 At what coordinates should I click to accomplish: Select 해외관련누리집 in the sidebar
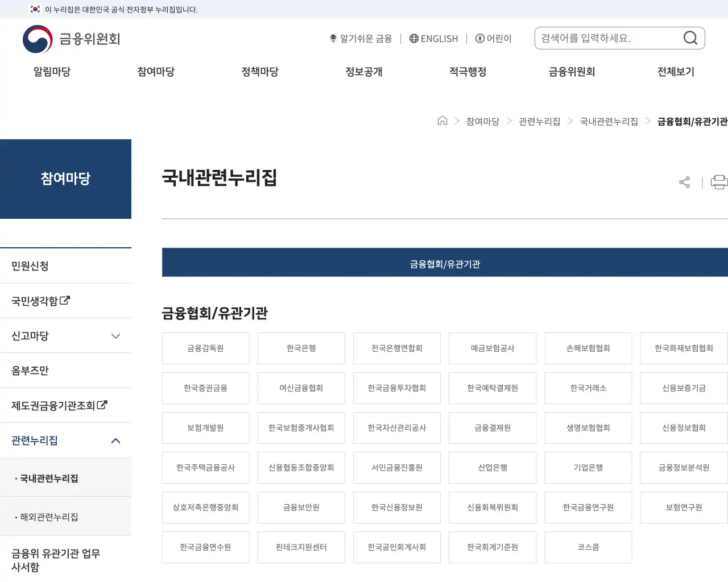point(66,517)
